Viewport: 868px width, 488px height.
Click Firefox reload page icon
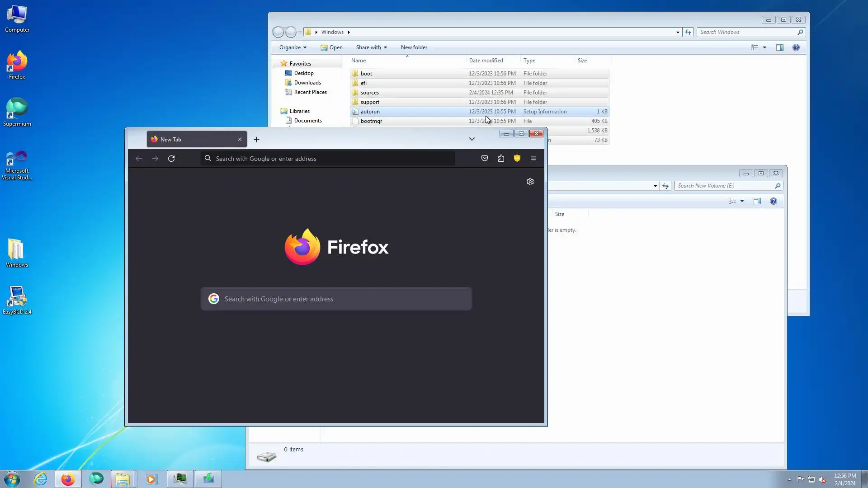tap(171, 159)
